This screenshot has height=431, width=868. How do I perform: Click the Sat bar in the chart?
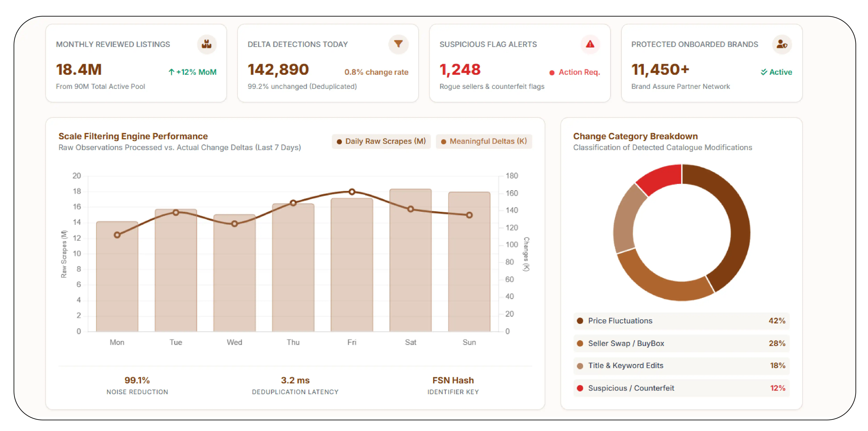click(410, 260)
